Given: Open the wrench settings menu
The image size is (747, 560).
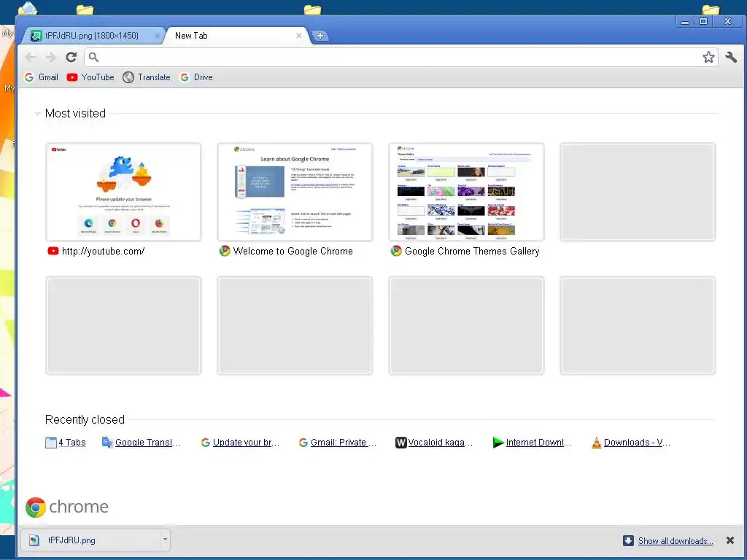Looking at the screenshot, I should coord(731,57).
